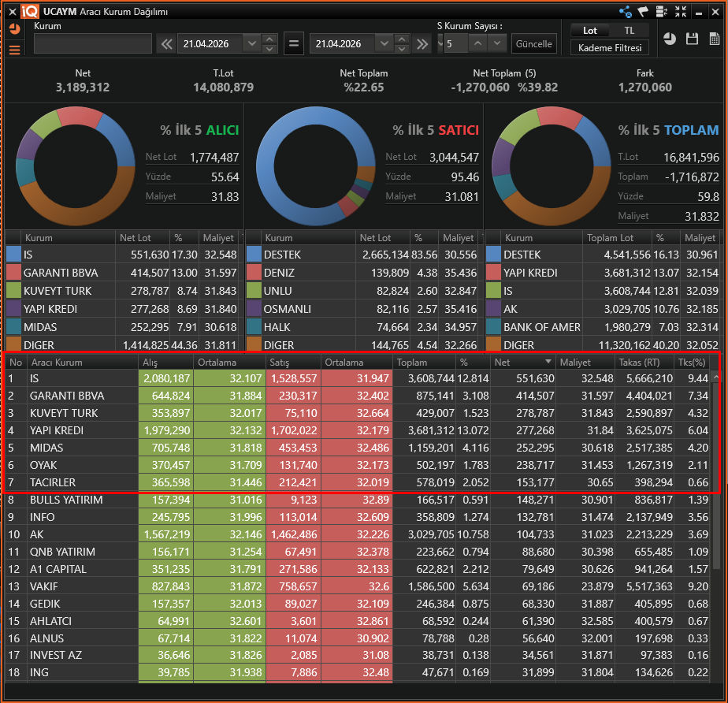Select the BULLS YATIRIM row
728x703 pixels.
[x=358, y=500]
